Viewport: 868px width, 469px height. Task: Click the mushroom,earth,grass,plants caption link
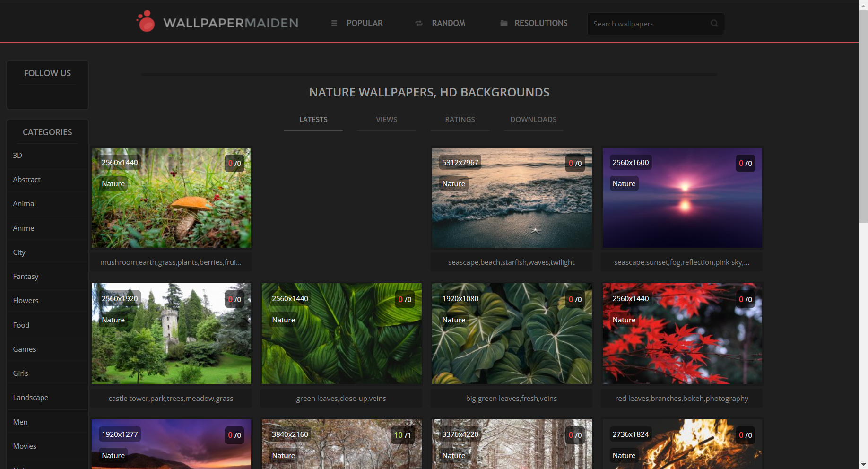[x=171, y=262]
